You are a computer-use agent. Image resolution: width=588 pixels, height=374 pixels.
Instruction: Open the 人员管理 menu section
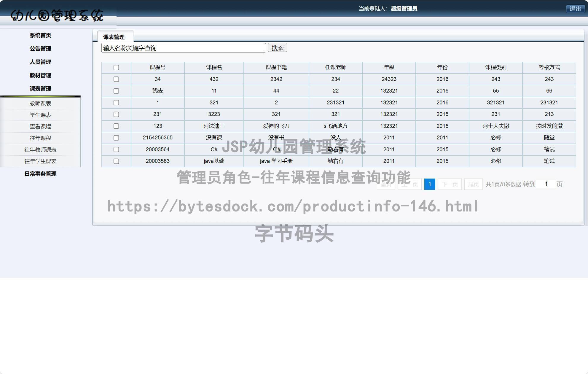click(x=40, y=62)
